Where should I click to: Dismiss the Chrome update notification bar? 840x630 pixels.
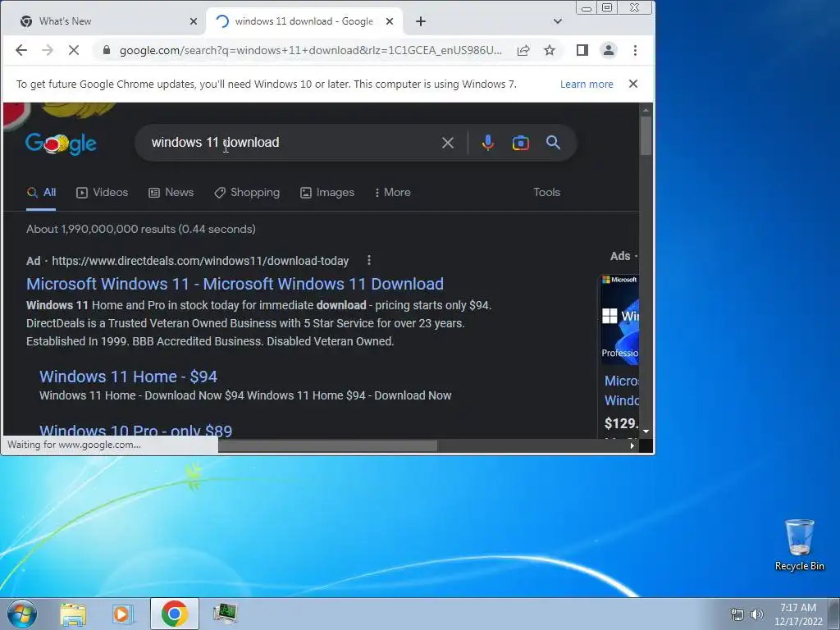(x=633, y=84)
